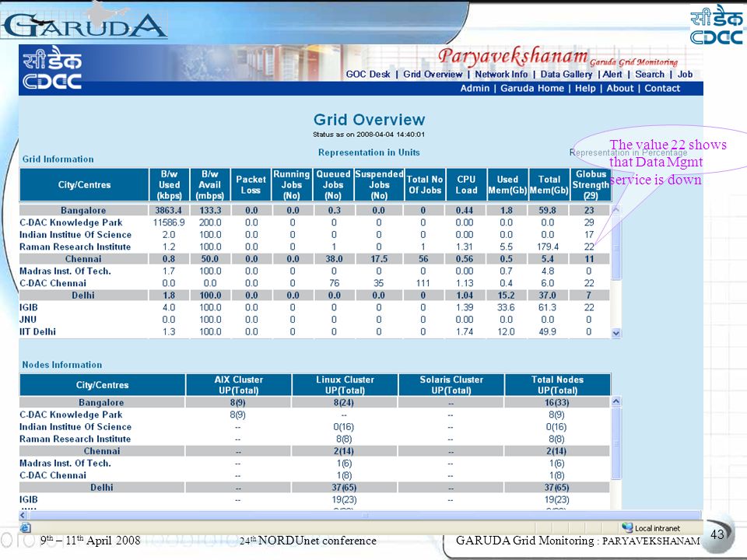Select IGIB in Grid Information table

[314, 307]
